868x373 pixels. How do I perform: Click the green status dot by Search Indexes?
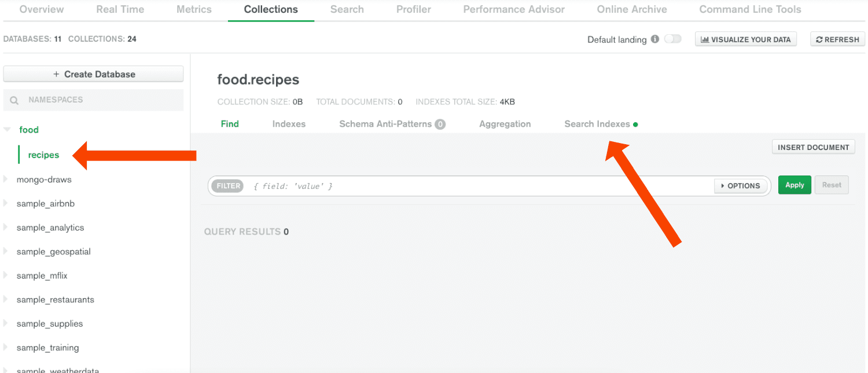coord(635,125)
